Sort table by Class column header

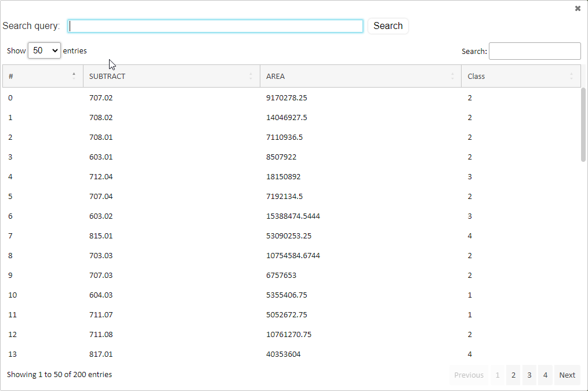click(521, 76)
